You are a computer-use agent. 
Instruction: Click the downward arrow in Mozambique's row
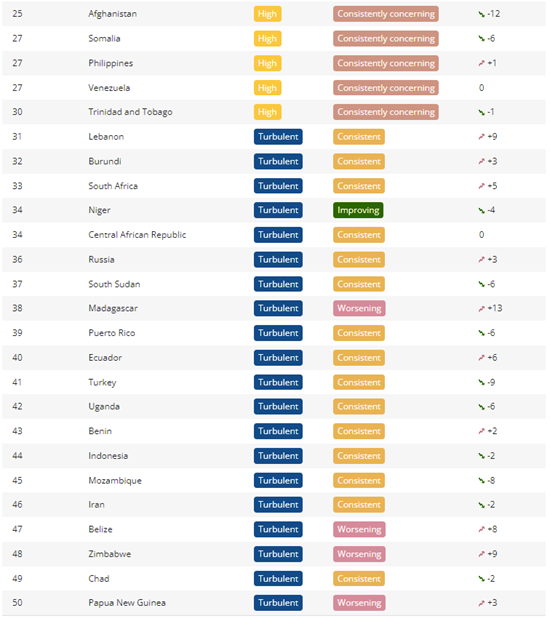click(x=481, y=481)
